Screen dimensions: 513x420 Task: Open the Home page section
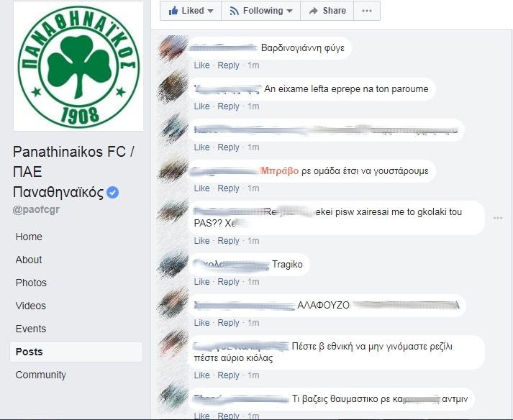coord(29,237)
